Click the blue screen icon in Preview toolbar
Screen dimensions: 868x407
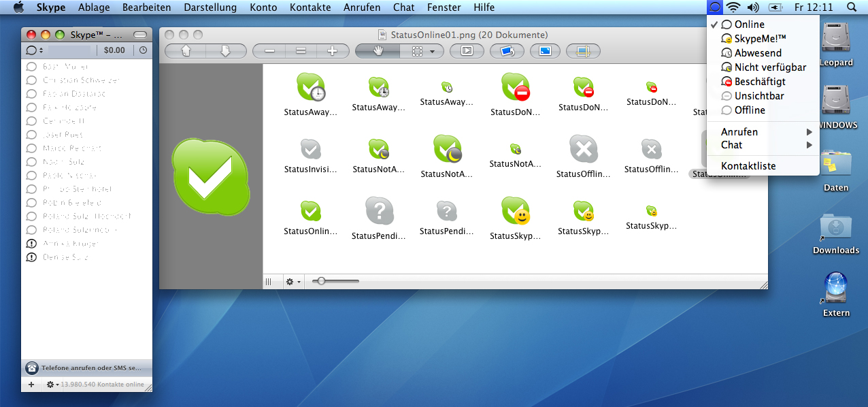(x=545, y=50)
